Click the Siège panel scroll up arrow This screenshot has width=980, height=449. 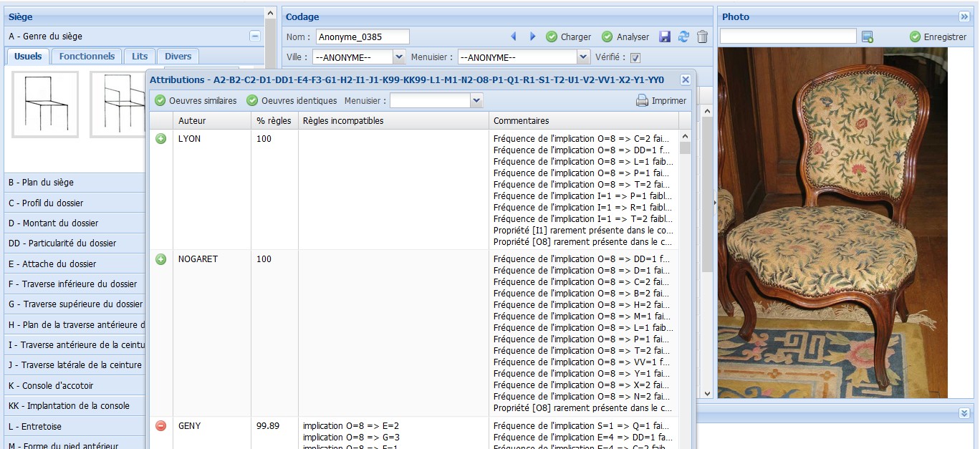270,13
